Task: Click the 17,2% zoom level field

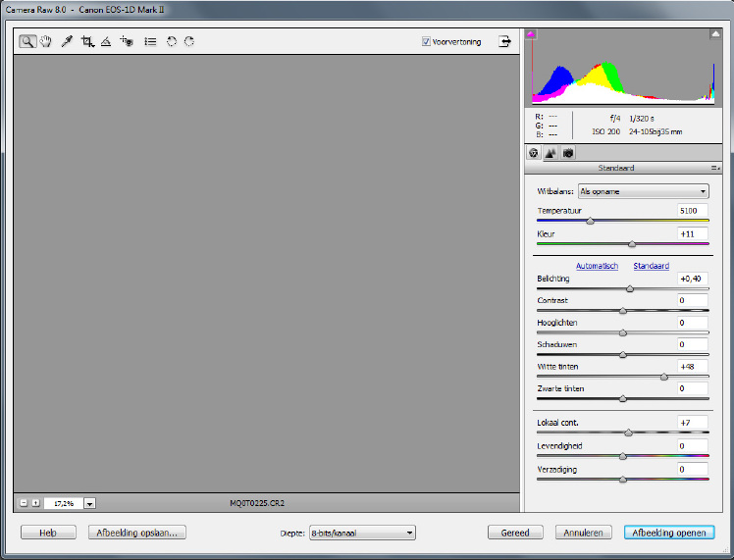Action: (64, 503)
